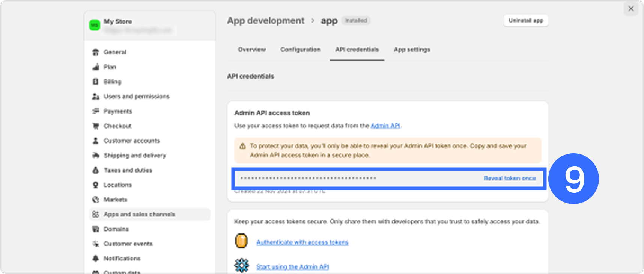Open Plan via its chart icon

click(96, 67)
